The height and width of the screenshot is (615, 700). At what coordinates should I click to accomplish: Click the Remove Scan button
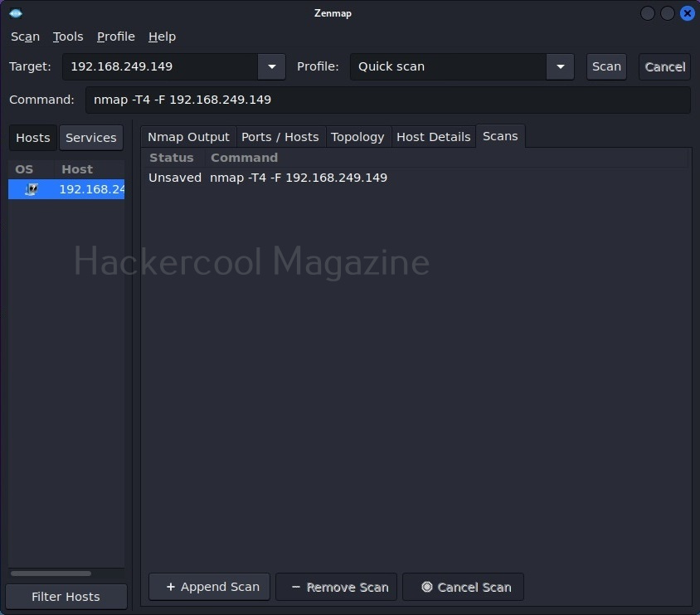click(336, 587)
